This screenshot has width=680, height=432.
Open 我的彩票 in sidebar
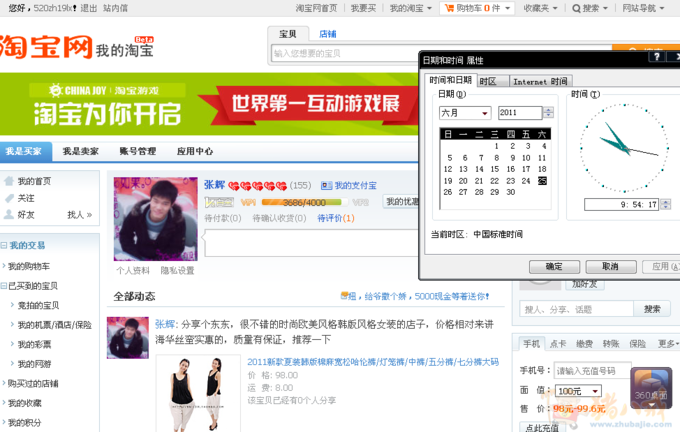(x=34, y=345)
